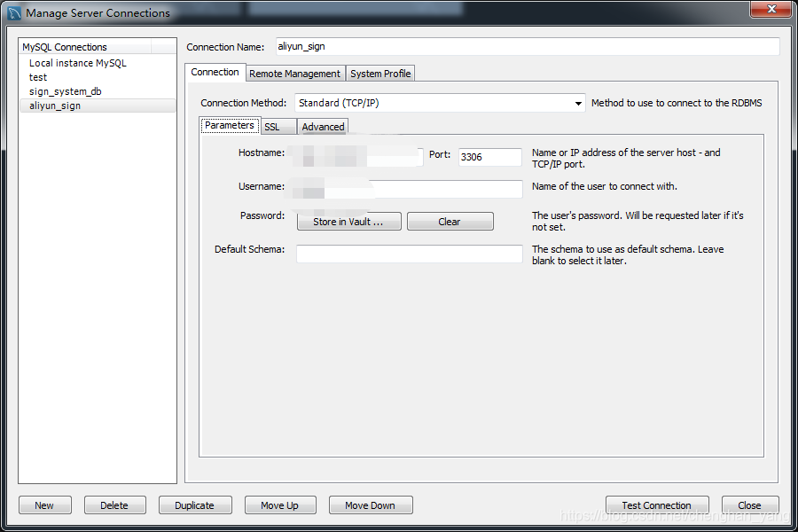Select the test connection entry
This screenshot has width=798, height=532.
pos(98,77)
